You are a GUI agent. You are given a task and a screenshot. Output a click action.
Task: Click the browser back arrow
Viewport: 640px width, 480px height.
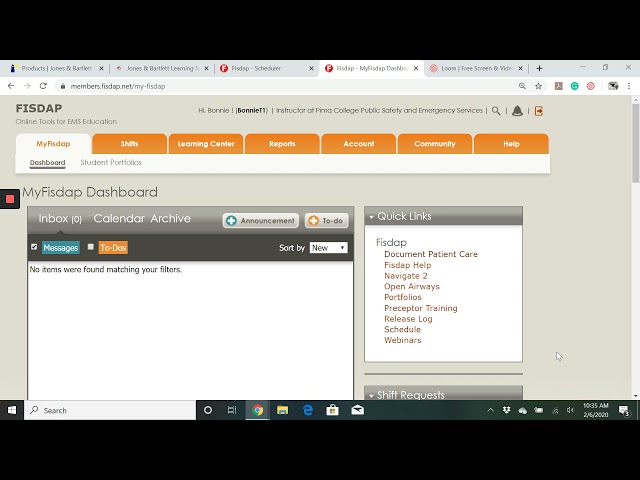[x=11, y=86]
